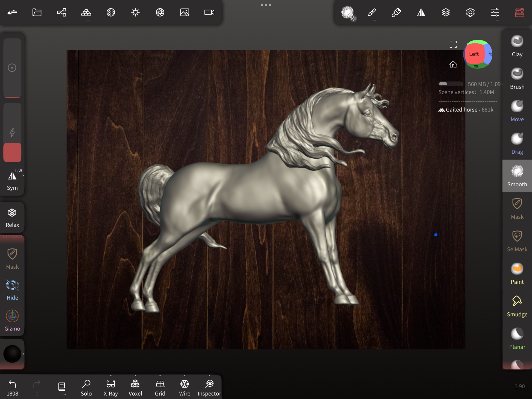Select the Clay sculpting tool

point(517,46)
